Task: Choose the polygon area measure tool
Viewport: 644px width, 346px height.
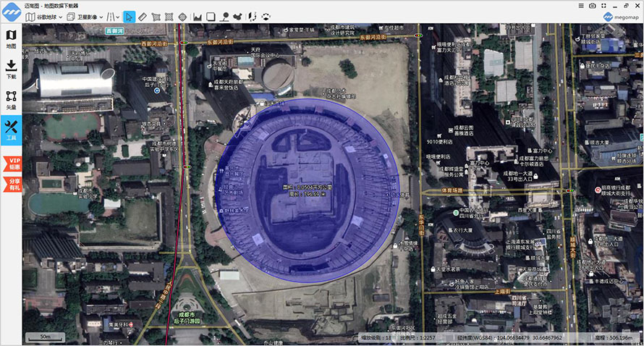Action: pyautogui.click(x=156, y=17)
